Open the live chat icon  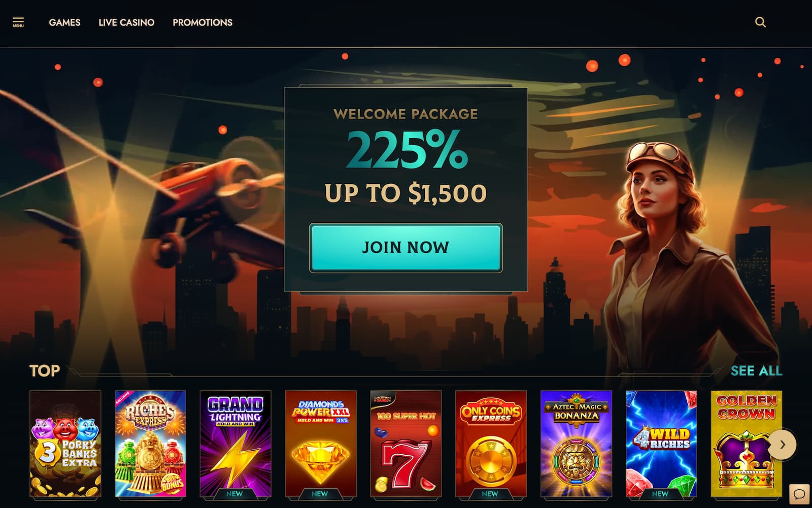(x=799, y=494)
